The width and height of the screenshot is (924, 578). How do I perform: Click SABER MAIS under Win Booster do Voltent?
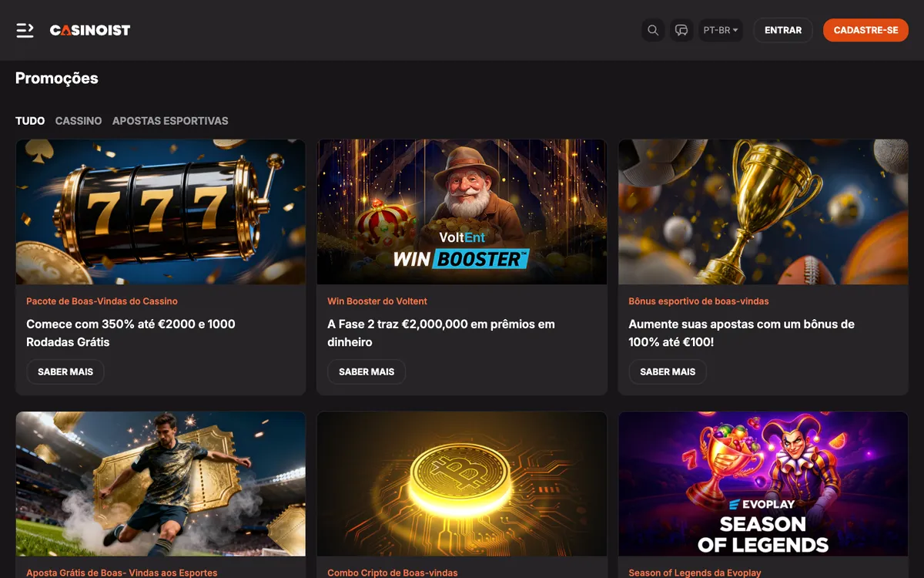[367, 371]
